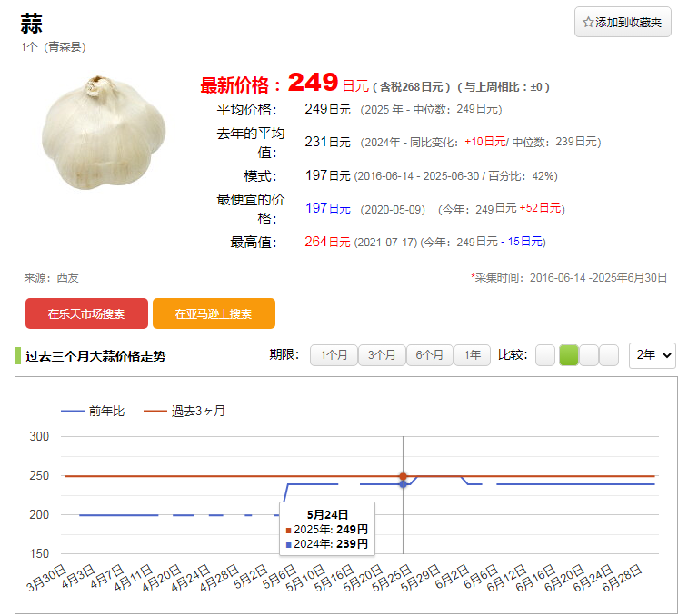Toggle the green comparison box
The height and width of the screenshot is (616, 678).
[569, 355]
